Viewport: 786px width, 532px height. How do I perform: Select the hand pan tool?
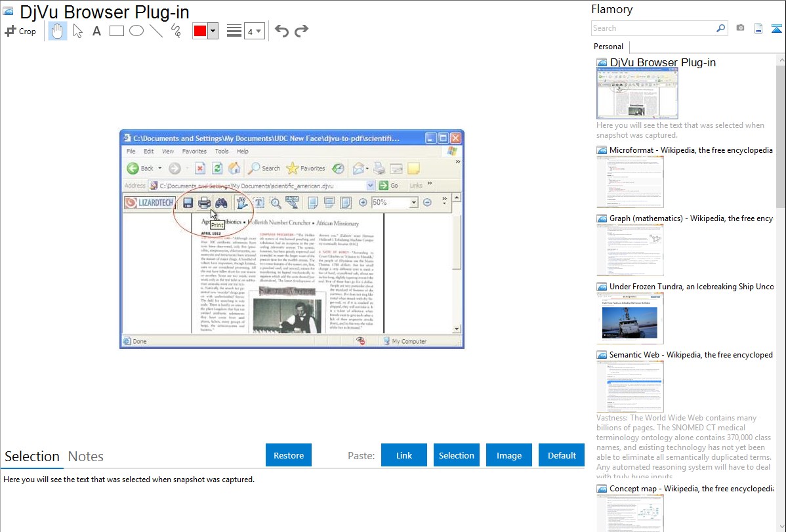(x=57, y=31)
